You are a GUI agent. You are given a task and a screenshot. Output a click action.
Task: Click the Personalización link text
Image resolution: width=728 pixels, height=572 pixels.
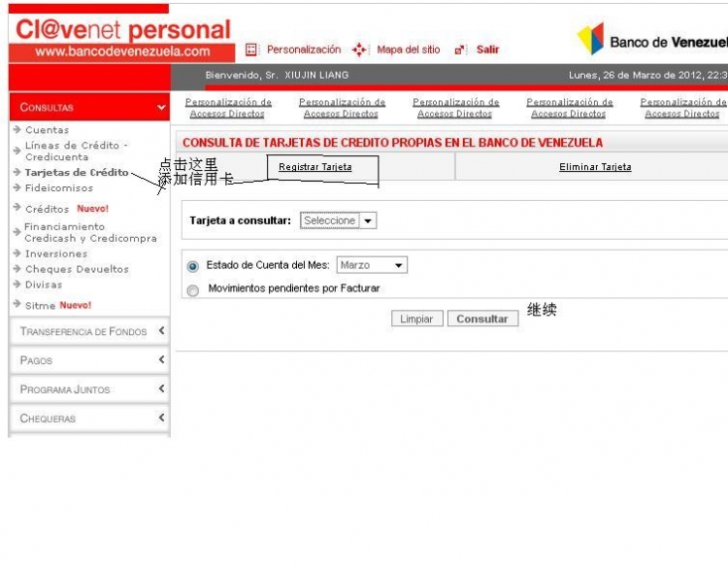[304, 50]
